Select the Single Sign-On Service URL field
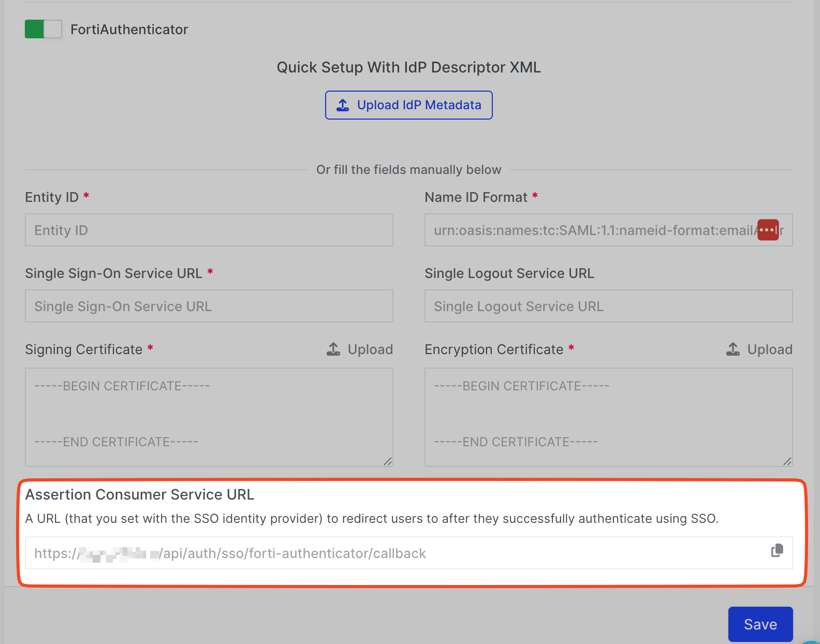 pyautogui.click(x=209, y=306)
